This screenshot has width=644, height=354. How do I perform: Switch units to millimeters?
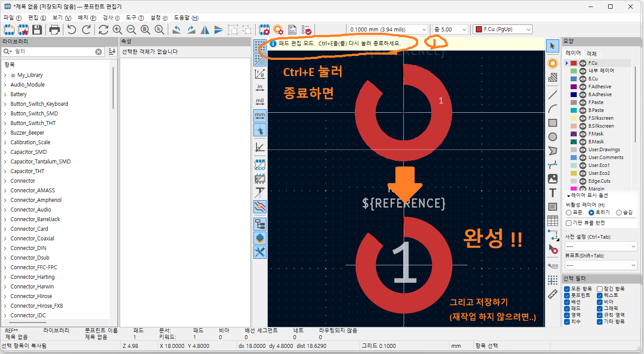pyautogui.click(x=260, y=116)
